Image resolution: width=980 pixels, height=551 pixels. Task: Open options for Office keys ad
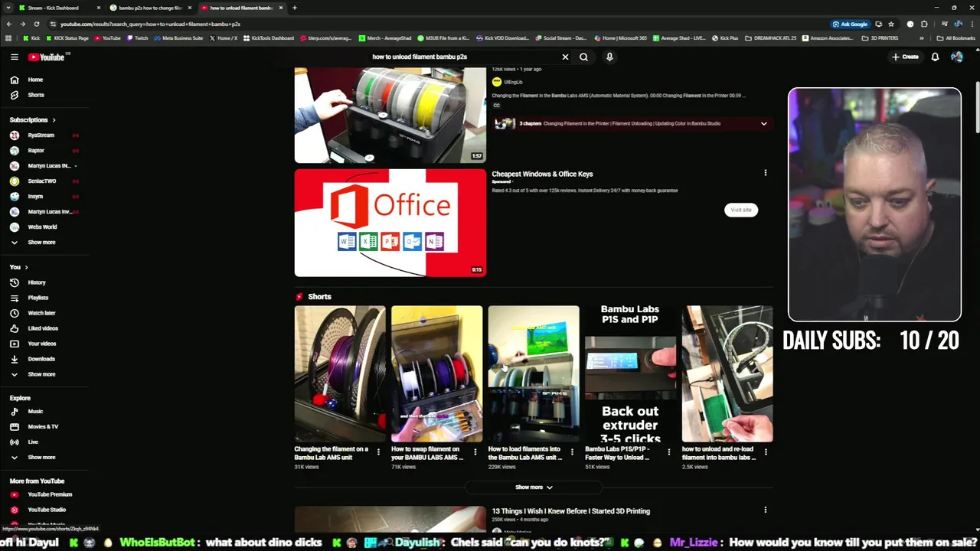pyautogui.click(x=765, y=173)
